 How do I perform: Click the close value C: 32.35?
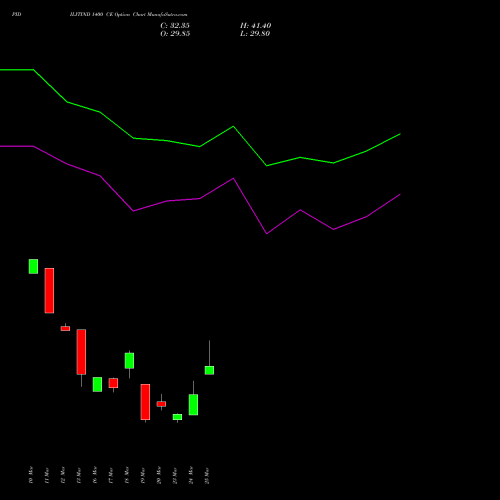(175, 26)
